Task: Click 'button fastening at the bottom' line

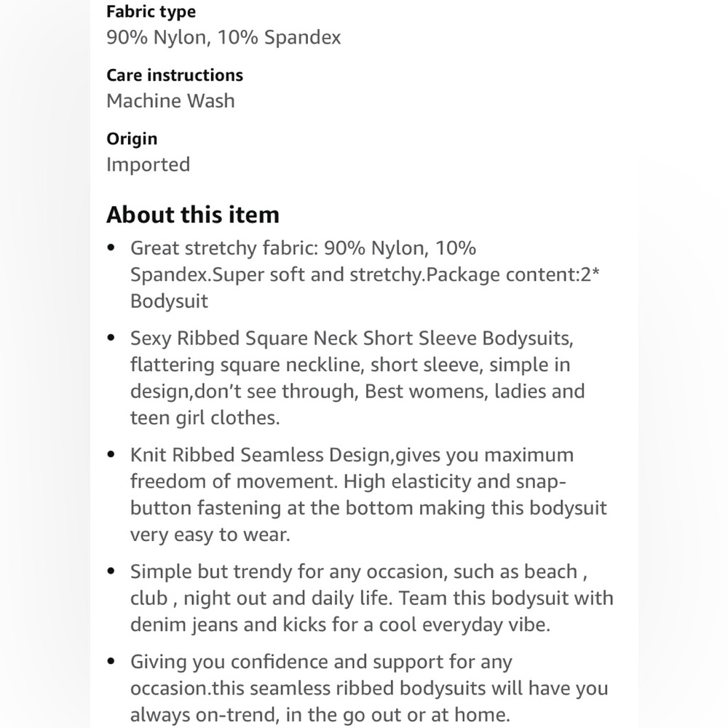Action: tap(368, 508)
